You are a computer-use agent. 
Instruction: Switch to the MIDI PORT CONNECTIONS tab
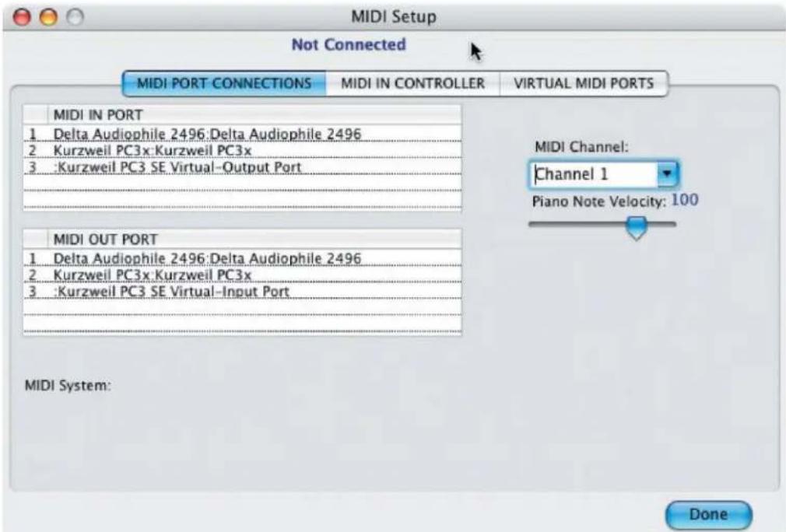(x=224, y=83)
